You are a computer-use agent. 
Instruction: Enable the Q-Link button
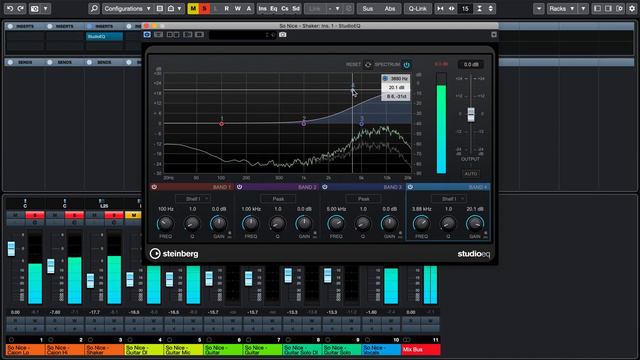tap(418, 8)
